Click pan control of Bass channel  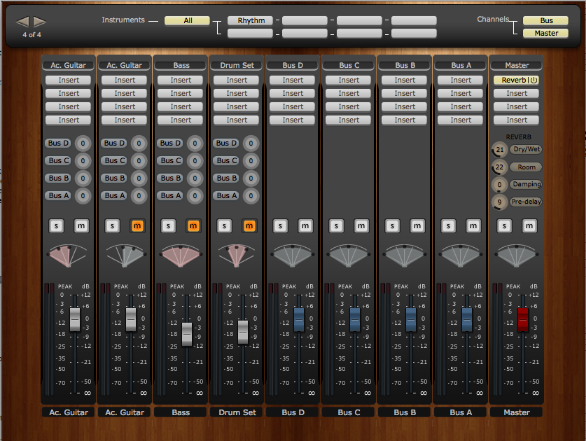pos(181,255)
